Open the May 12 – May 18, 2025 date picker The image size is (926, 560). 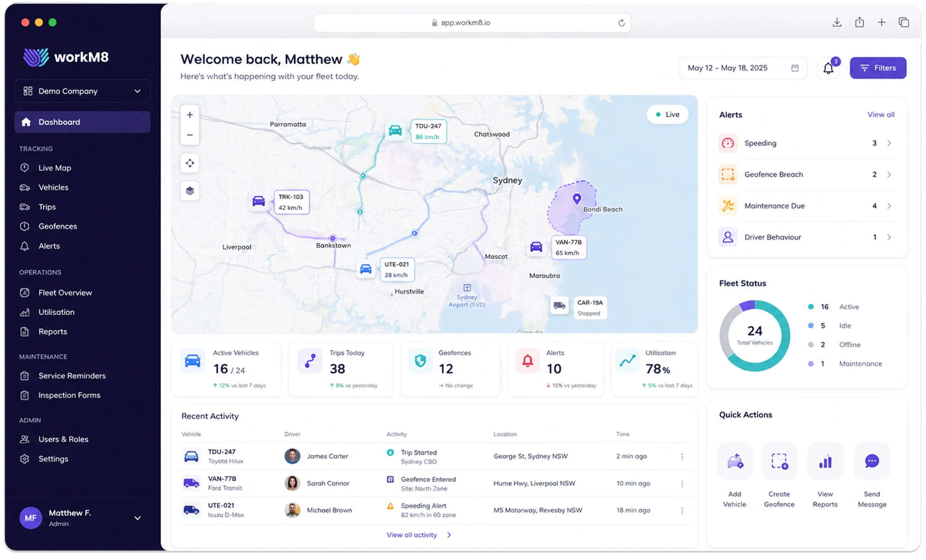(743, 68)
